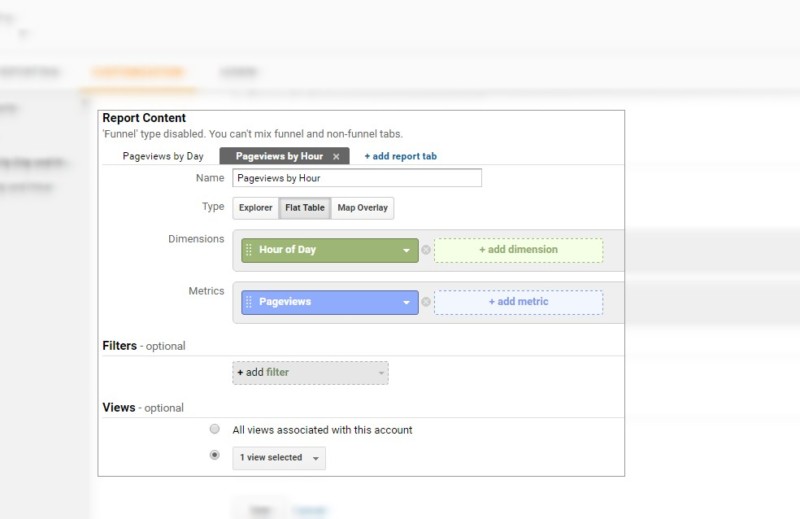The width and height of the screenshot is (800, 519).
Task: Close the Pageviews by Hour tab
Action: [336, 157]
